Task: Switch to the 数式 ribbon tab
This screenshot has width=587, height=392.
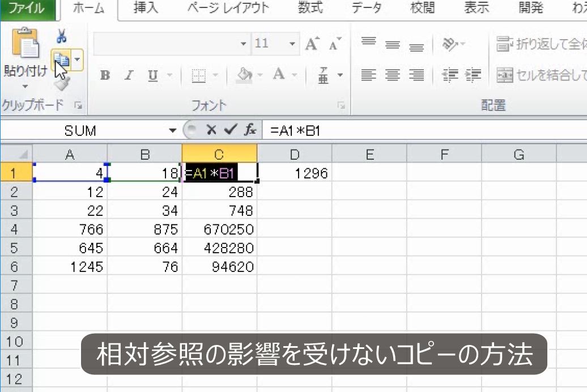Action: (x=310, y=8)
